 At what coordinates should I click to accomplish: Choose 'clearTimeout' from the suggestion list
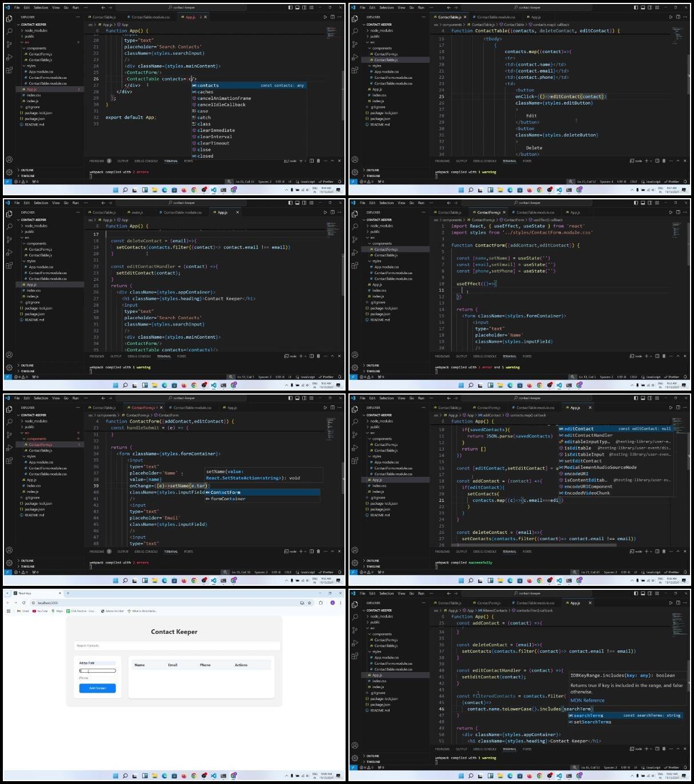[249, 143]
